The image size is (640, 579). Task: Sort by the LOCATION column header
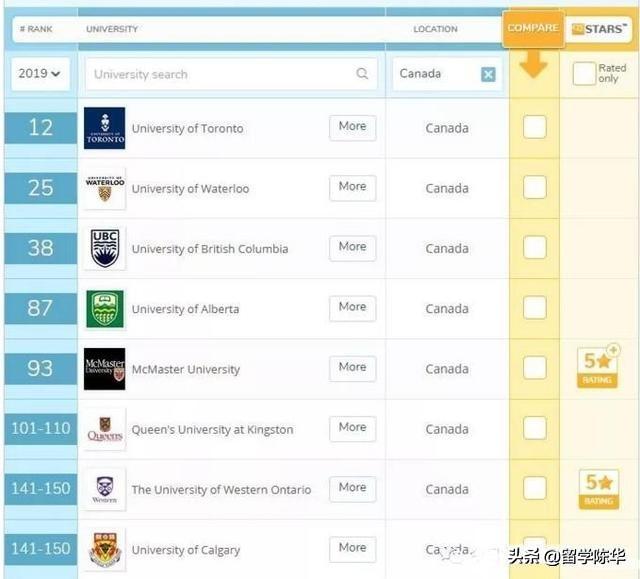coord(435,29)
